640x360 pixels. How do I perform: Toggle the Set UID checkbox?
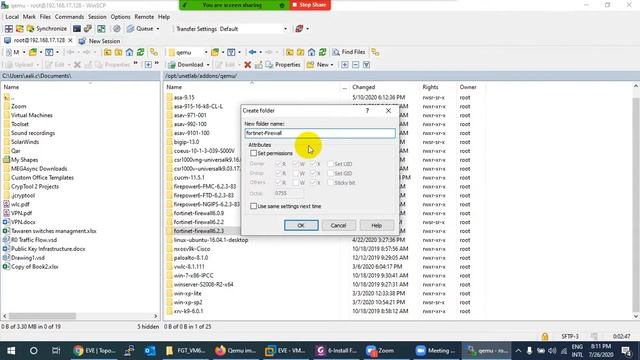(x=330, y=164)
